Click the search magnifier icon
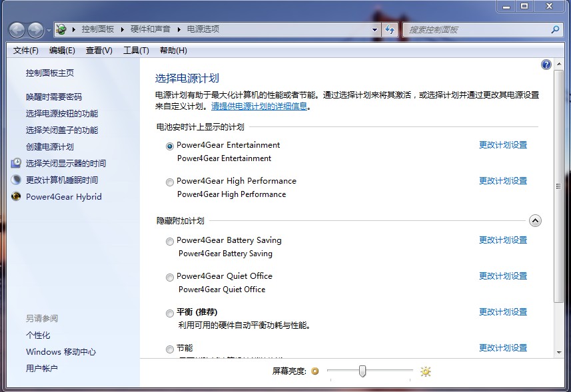 (555, 29)
